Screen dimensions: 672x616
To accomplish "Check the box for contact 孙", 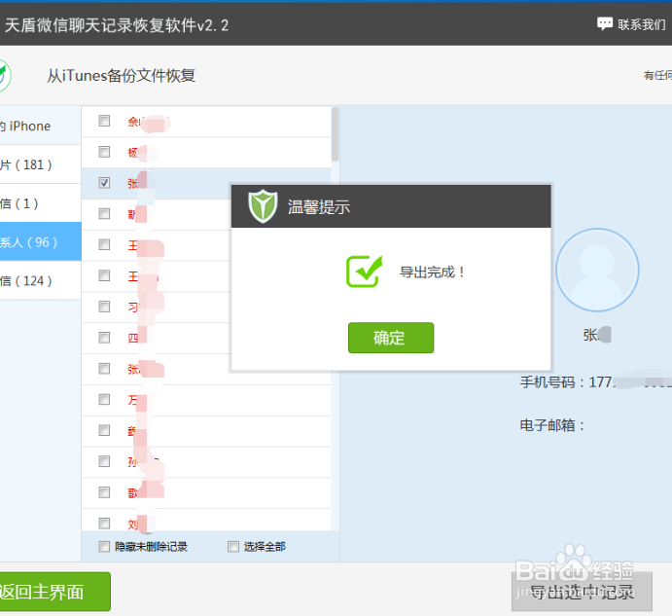I will point(104,461).
